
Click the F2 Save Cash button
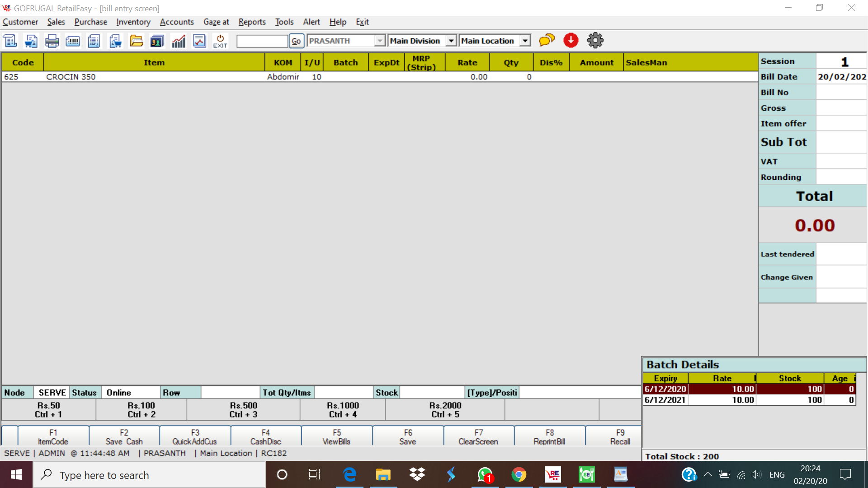pos(124,436)
